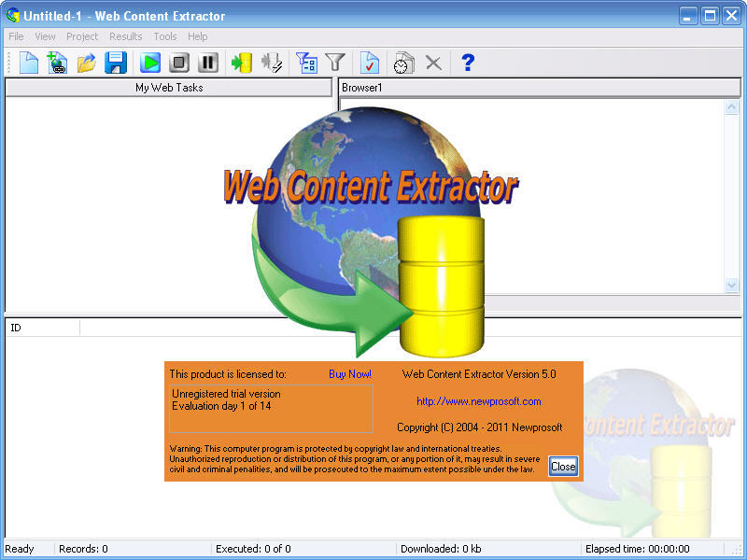Click the Close button on splash dialog

(563, 466)
